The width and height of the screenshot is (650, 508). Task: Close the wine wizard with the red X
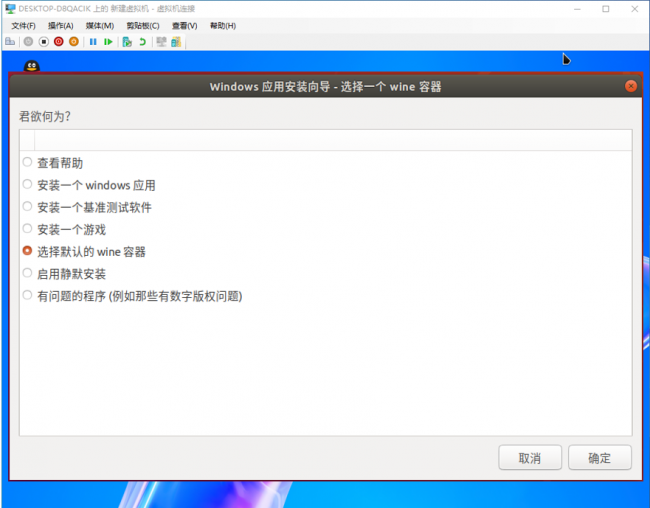(x=631, y=86)
